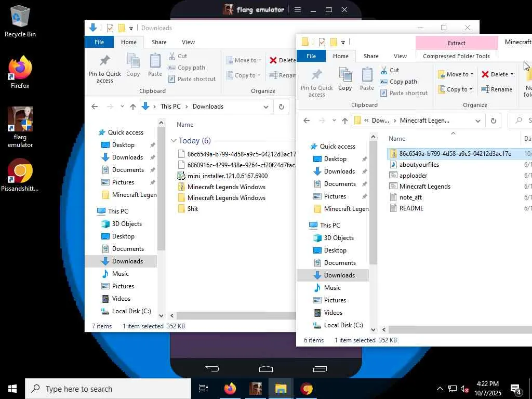
Task: Open File tab in front window
Action: point(311,56)
